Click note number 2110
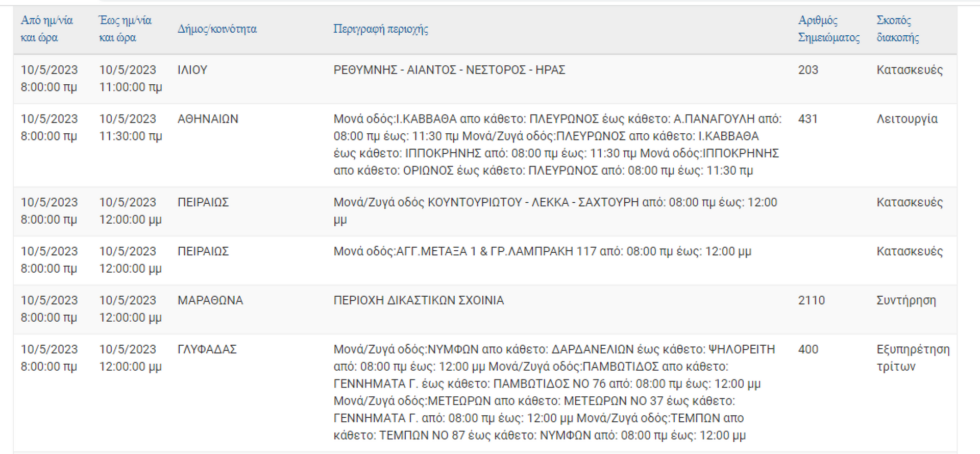 (x=812, y=300)
